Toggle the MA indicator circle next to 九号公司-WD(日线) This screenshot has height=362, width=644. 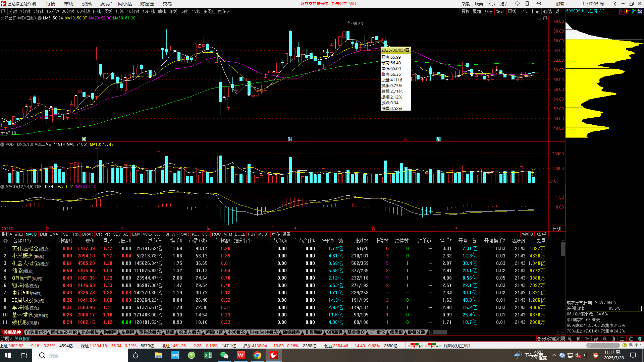click(40, 18)
